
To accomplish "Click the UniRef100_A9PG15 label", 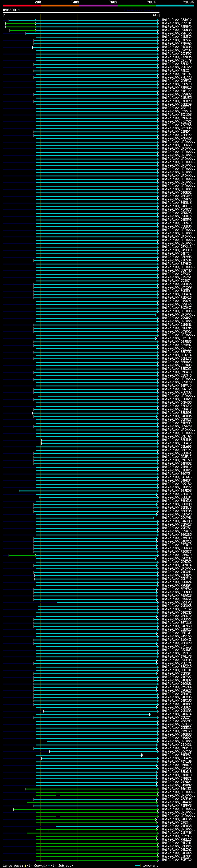I will (177, 88).
